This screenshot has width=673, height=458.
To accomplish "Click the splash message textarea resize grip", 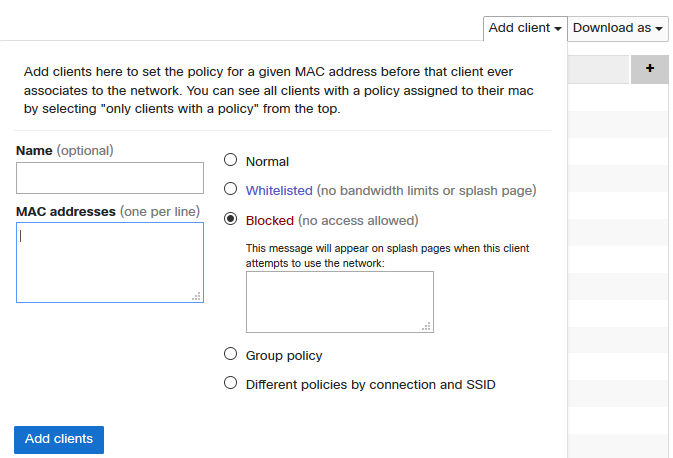I will click(427, 326).
